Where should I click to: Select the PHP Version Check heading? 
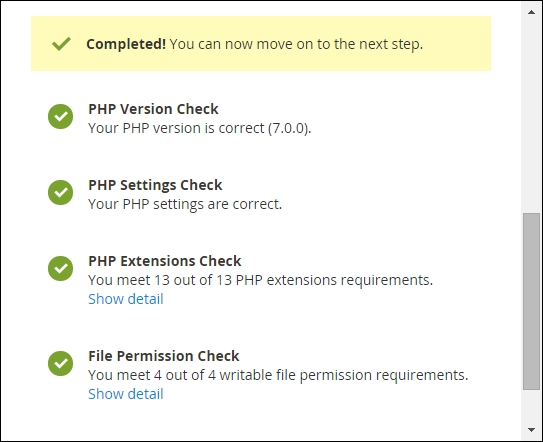click(x=153, y=109)
